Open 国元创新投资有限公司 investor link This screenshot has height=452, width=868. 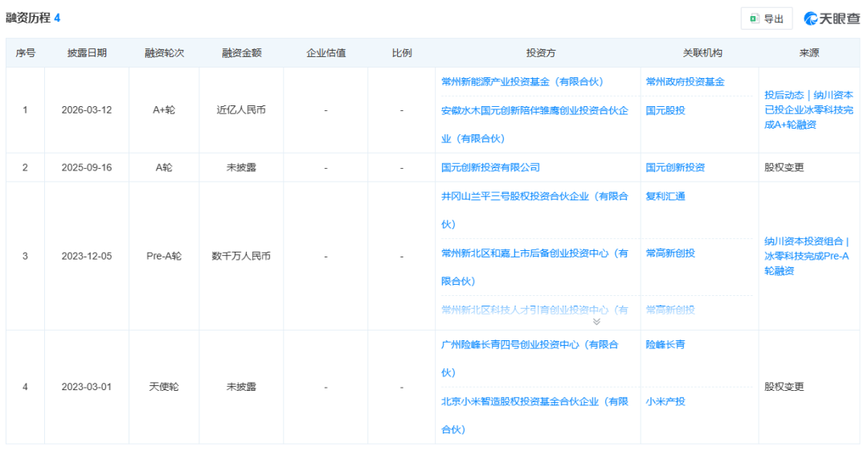tap(490, 167)
